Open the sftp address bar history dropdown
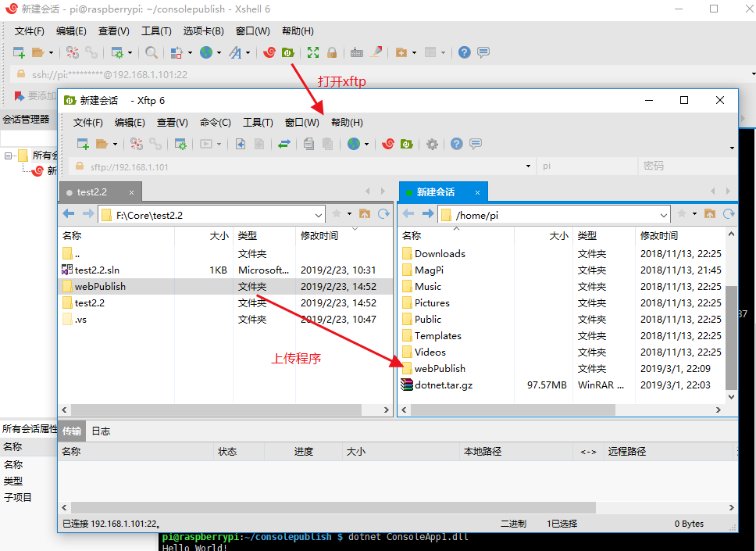 pyautogui.click(x=528, y=166)
